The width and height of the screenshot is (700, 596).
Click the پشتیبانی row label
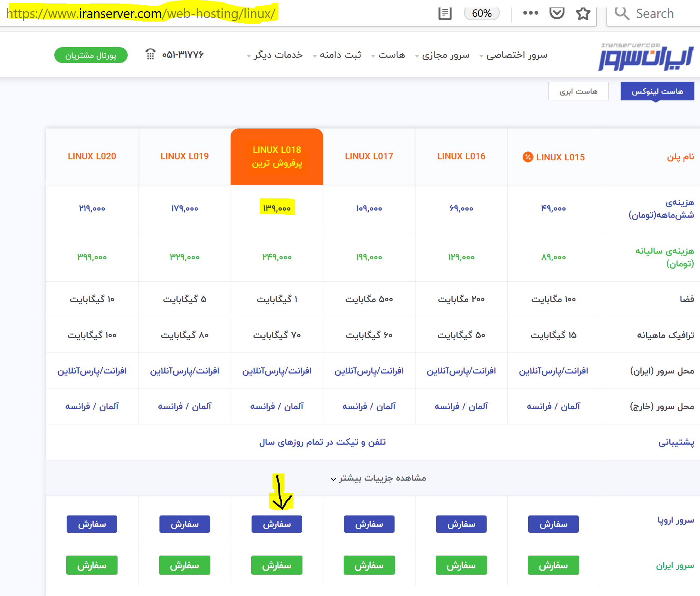pos(676,442)
